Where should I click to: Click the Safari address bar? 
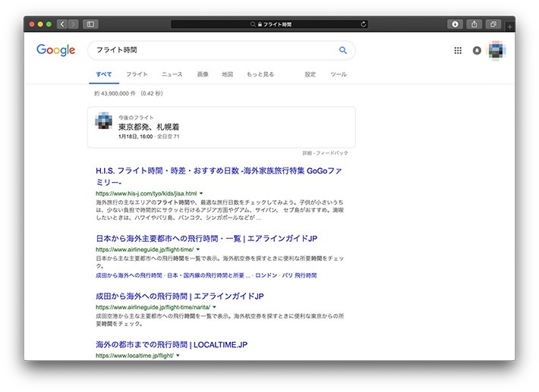pyautogui.click(x=269, y=24)
